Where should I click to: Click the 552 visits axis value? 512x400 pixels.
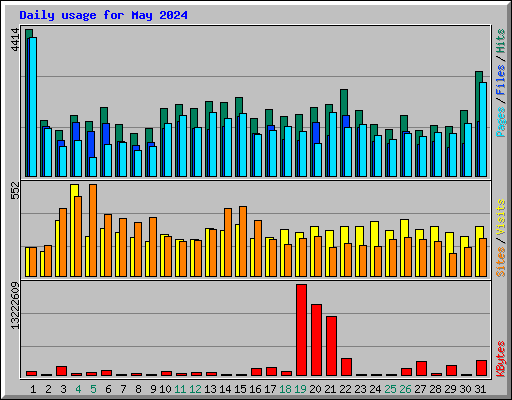(15, 190)
